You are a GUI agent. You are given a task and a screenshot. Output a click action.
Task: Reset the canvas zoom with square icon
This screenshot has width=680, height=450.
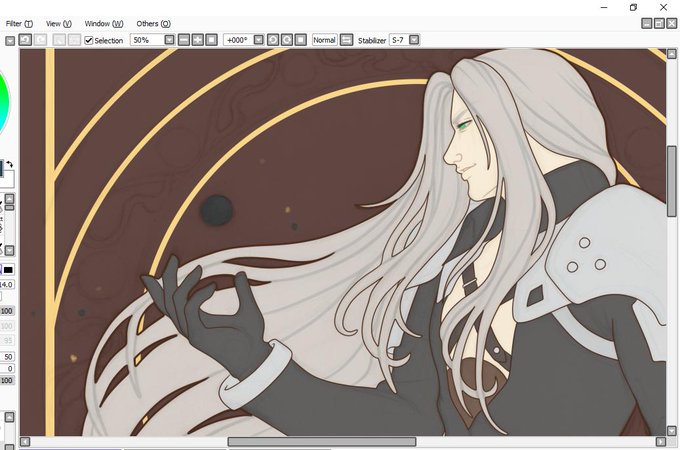[x=212, y=40]
